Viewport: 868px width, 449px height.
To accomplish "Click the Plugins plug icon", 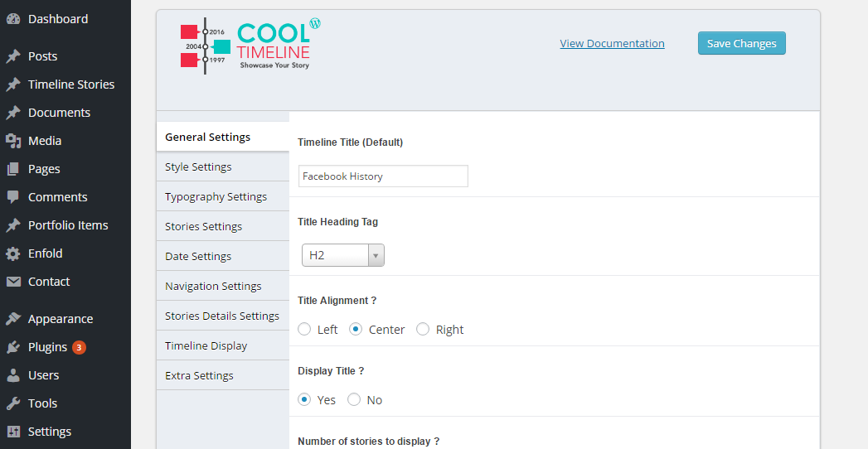I will click(x=13, y=347).
